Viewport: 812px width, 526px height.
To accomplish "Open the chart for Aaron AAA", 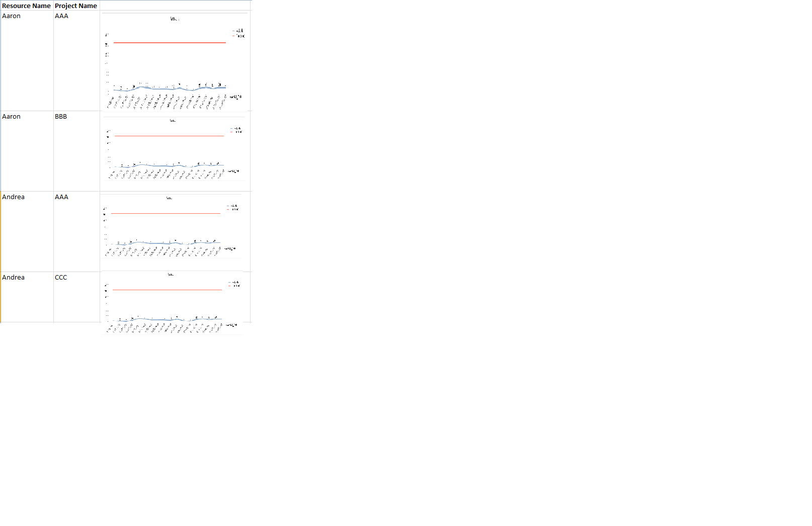I will (175, 61).
